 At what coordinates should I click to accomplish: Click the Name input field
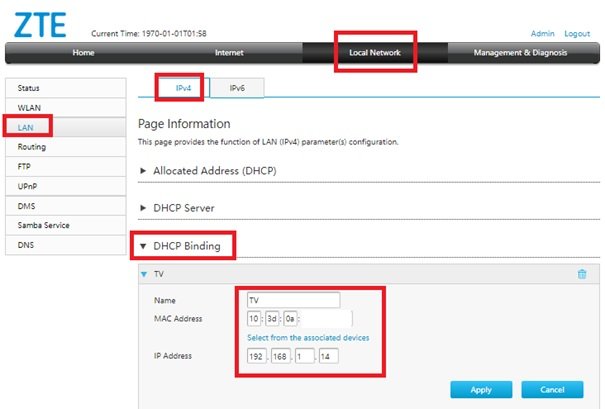(x=292, y=300)
